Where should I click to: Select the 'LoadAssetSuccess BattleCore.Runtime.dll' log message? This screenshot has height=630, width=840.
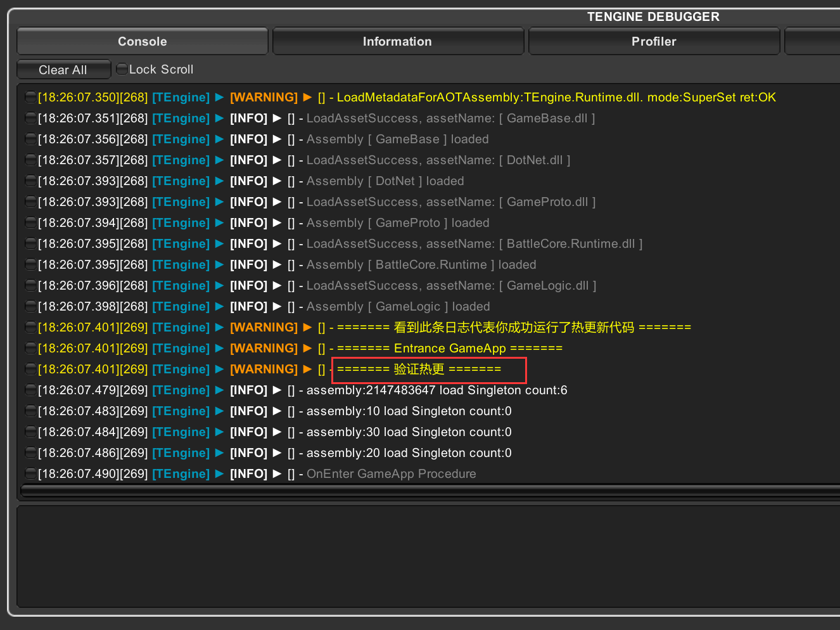[474, 243]
